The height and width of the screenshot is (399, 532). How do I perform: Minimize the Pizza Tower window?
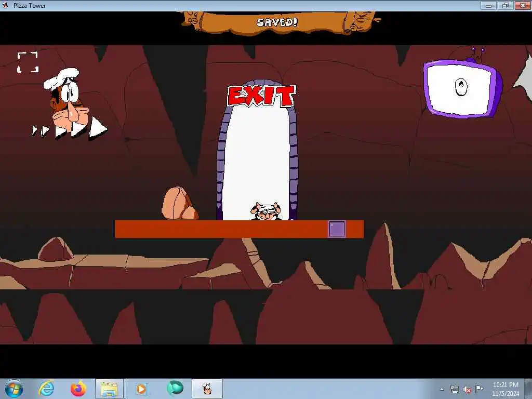coord(488,5)
